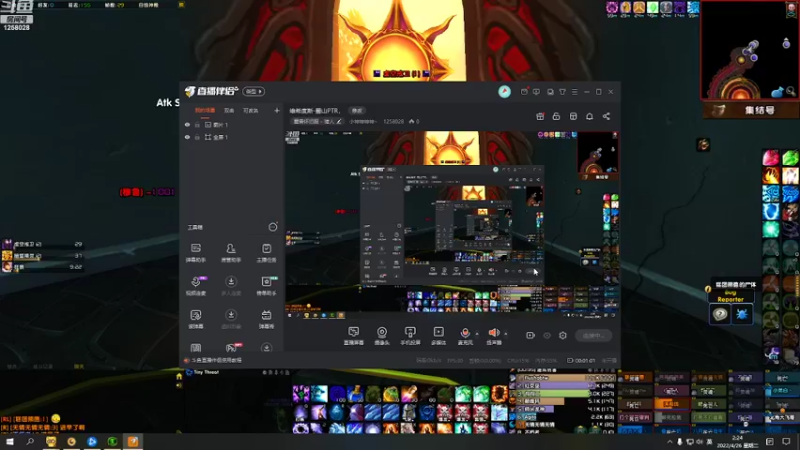
Task: Click the 直播中 live status button
Action: click(x=593, y=336)
